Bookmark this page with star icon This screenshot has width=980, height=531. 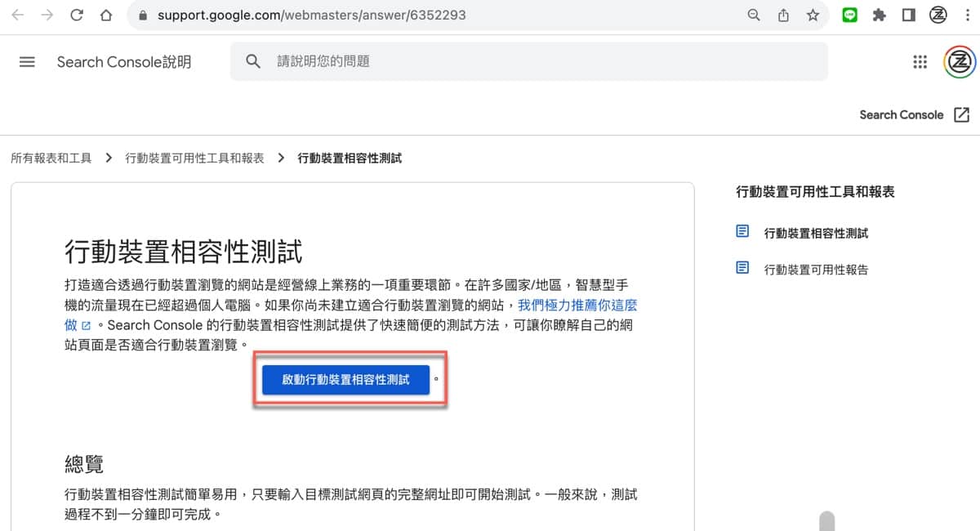(x=813, y=15)
